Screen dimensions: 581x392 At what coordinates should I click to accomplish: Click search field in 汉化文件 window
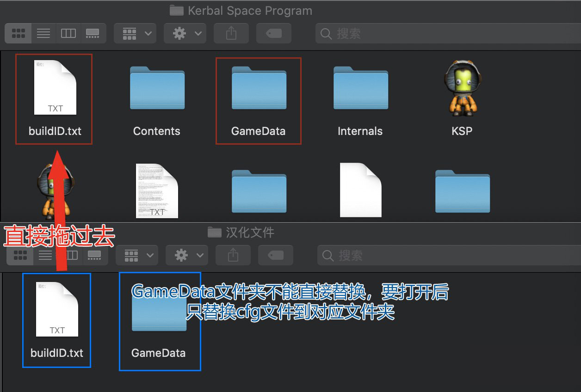[x=449, y=255]
